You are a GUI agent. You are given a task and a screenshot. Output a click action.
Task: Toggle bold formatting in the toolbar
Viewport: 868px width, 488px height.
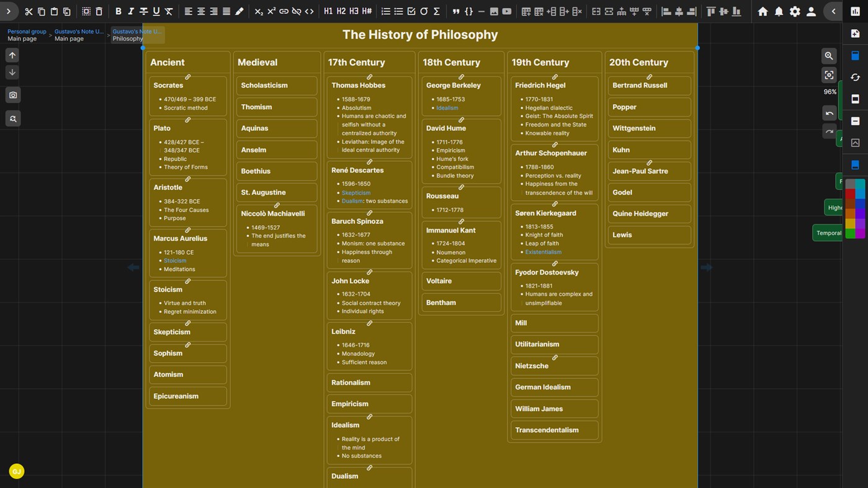[118, 11]
